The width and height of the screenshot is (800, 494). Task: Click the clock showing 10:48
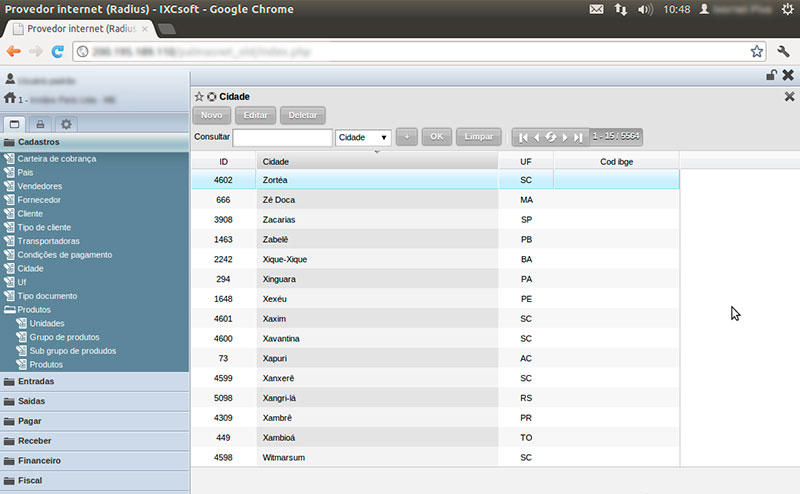coord(677,9)
